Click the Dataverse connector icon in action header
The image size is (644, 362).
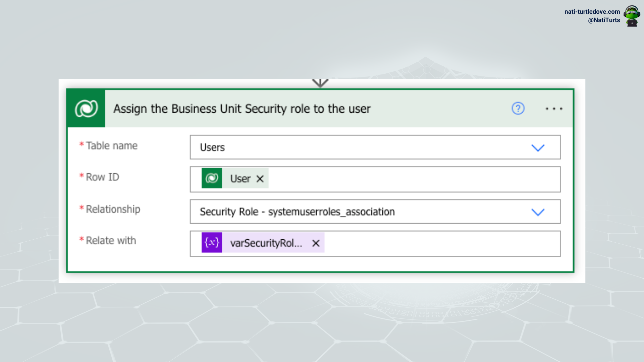tap(86, 109)
